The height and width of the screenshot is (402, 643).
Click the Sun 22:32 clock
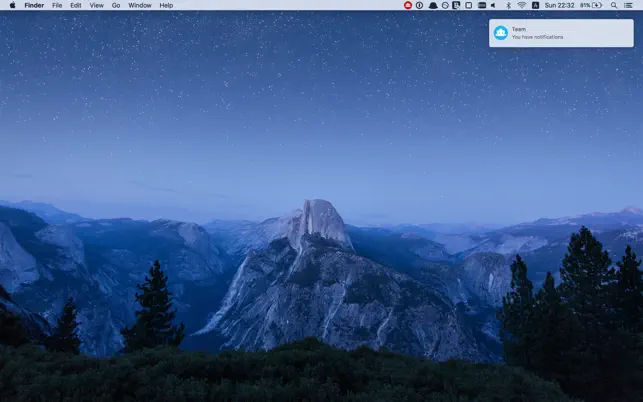tap(559, 5)
